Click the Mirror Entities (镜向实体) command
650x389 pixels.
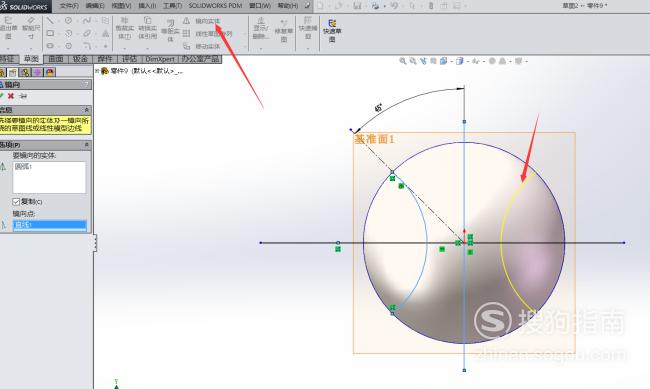(x=202, y=21)
